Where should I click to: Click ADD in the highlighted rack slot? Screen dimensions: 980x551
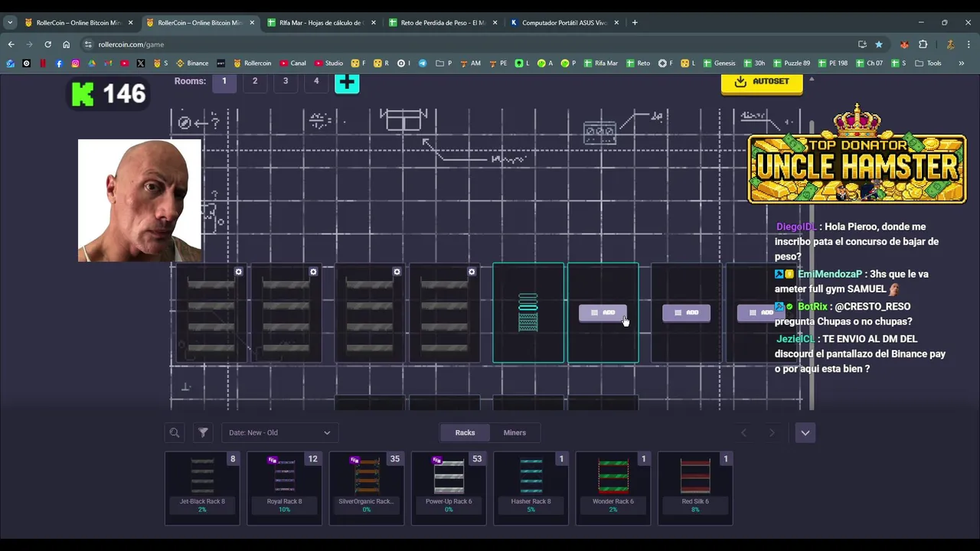(603, 312)
